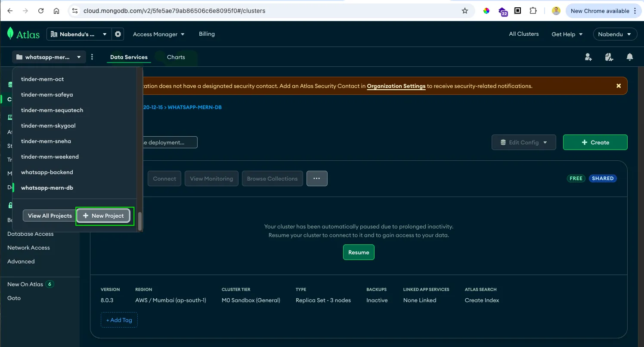The height and width of the screenshot is (347, 644).
Task: Click View Monitoring button
Action: coord(211,178)
